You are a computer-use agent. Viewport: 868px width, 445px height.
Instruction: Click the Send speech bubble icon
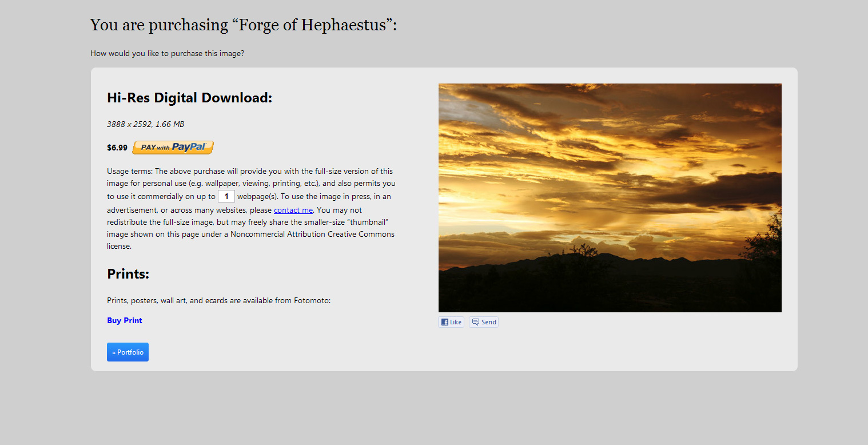tap(476, 322)
